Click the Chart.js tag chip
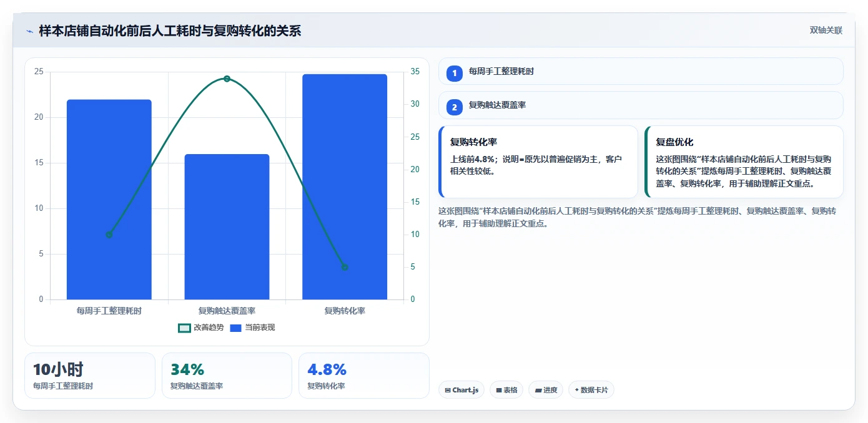 pos(461,390)
